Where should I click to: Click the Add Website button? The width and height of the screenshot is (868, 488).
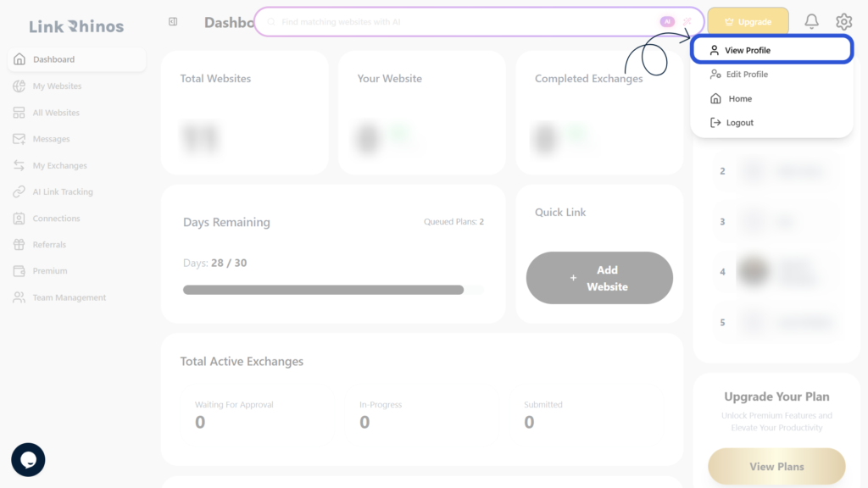click(599, 278)
